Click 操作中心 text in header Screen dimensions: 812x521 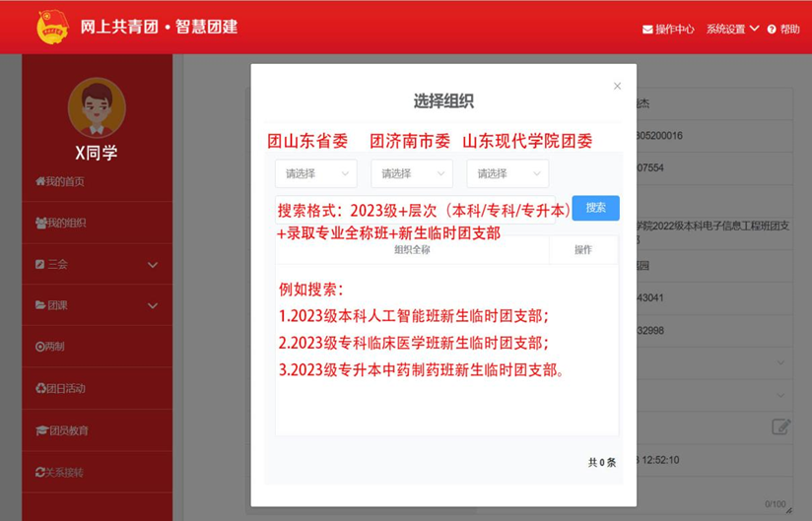point(675,30)
